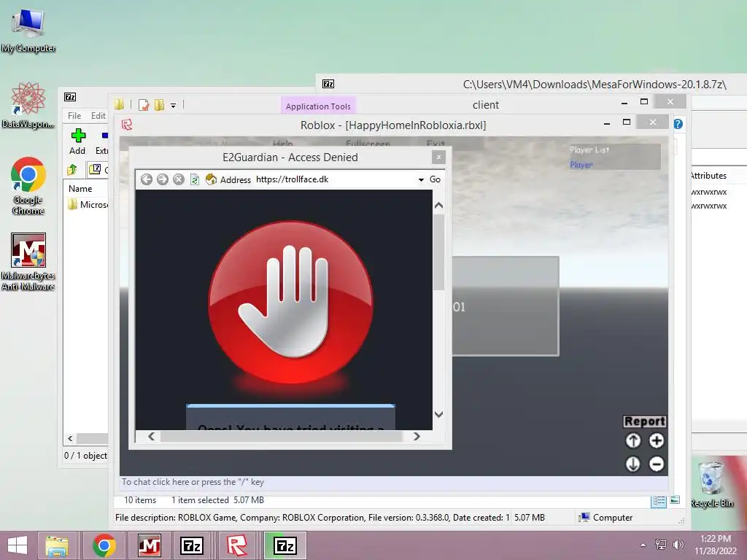The height and width of the screenshot is (560, 747).
Task: Click the 7z icon in MesaForWindows title bar
Action: [328, 85]
